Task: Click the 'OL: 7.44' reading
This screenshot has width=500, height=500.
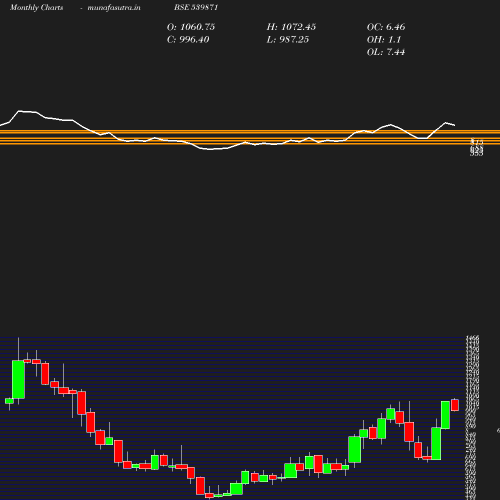Action: (386, 52)
